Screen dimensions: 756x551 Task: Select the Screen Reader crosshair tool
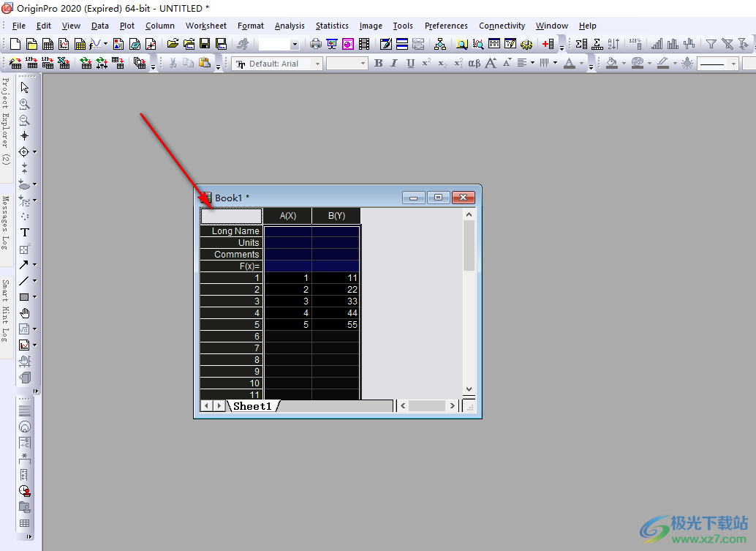(25, 135)
